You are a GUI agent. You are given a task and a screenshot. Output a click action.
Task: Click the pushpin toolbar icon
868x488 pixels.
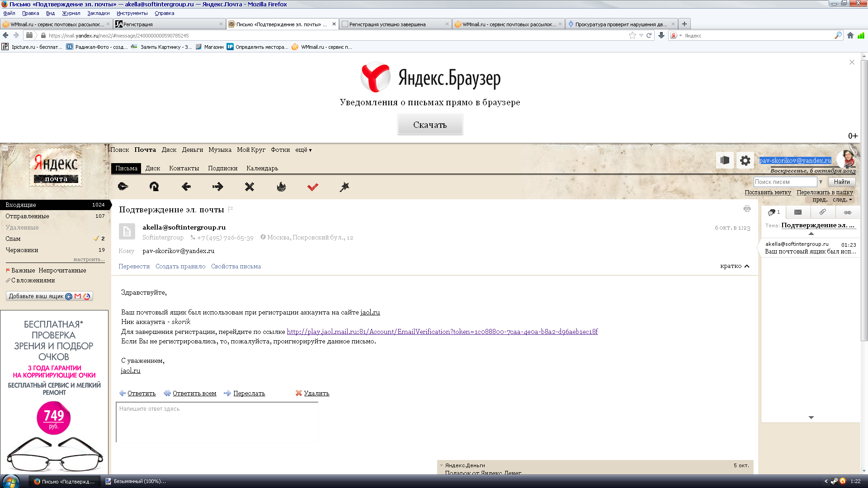click(x=344, y=187)
